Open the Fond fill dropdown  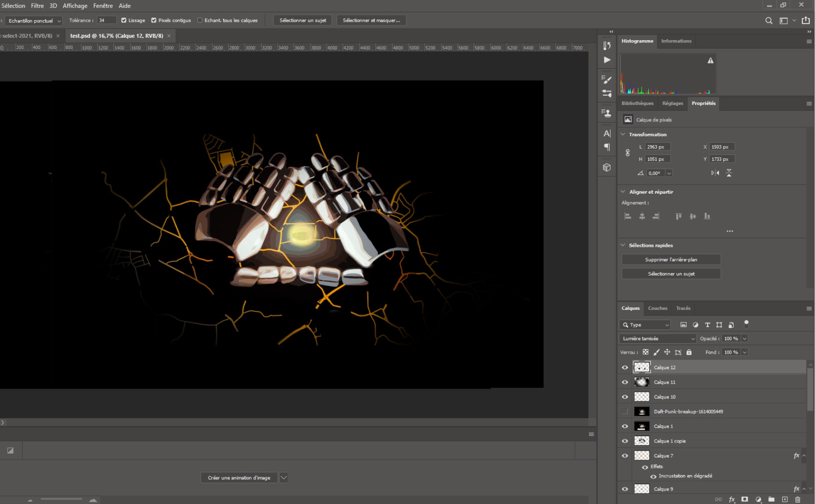(x=744, y=352)
